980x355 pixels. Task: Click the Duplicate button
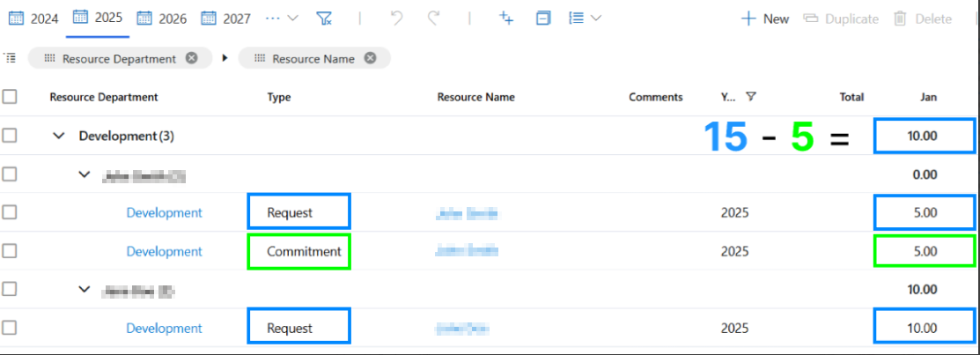(x=841, y=18)
